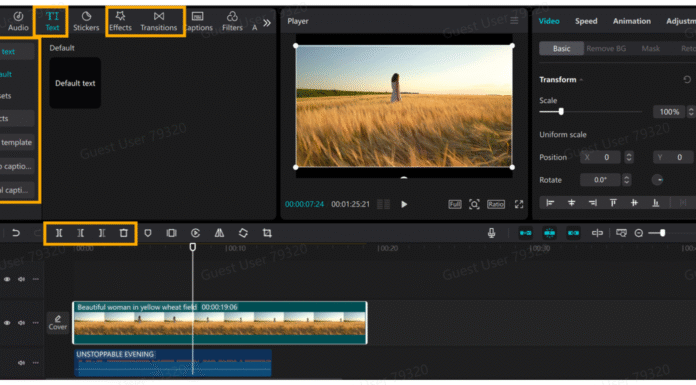The width and height of the screenshot is (696, 385).
Task: Switch to the Transitions tab
Action: [x=158, y=22]
